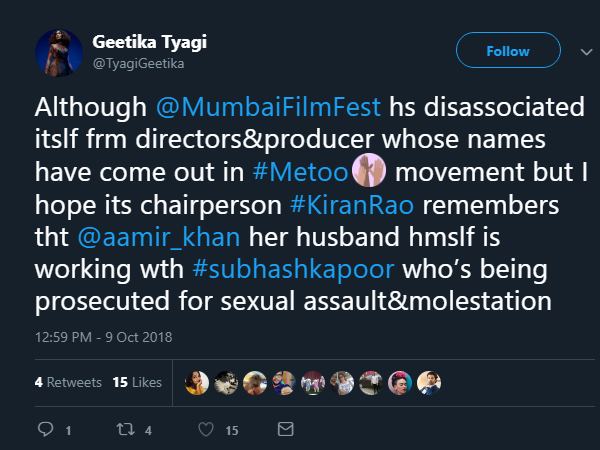
Task: Open the @MumbaiFilmFest mention
Action: point(240,109)
